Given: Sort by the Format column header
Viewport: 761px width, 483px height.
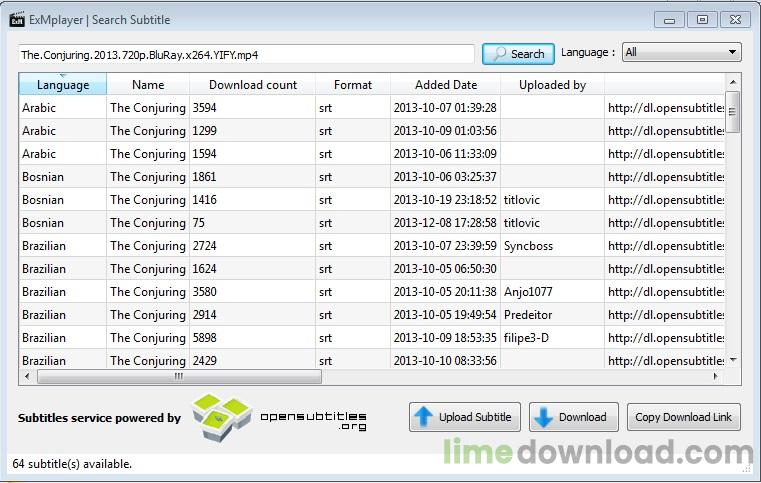Looking at the screenshot, I should [353, 84].
